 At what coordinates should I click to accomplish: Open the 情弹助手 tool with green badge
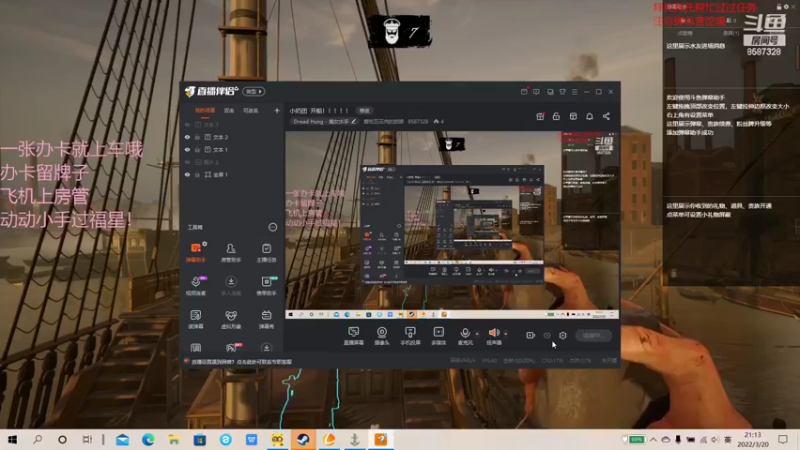pos(266,286)
